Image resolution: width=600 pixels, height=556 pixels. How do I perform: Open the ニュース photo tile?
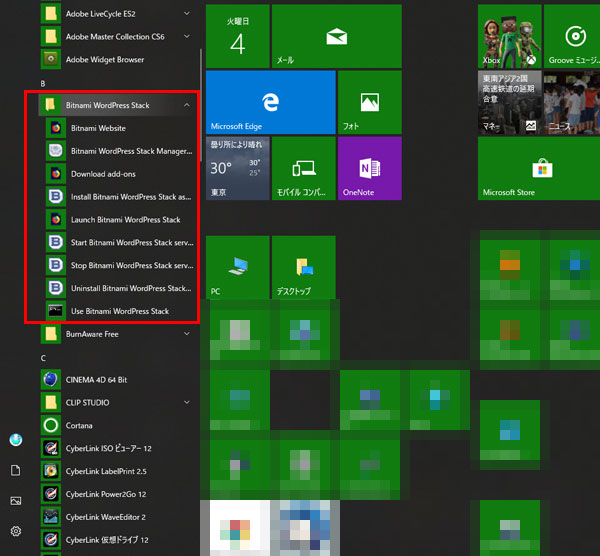pyautogui.click(x=572, y=103)
